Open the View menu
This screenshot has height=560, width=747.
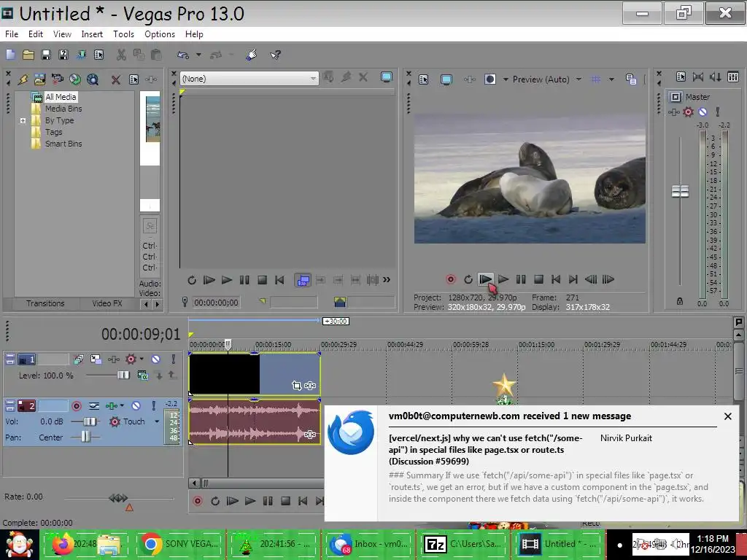coord(62,34)
